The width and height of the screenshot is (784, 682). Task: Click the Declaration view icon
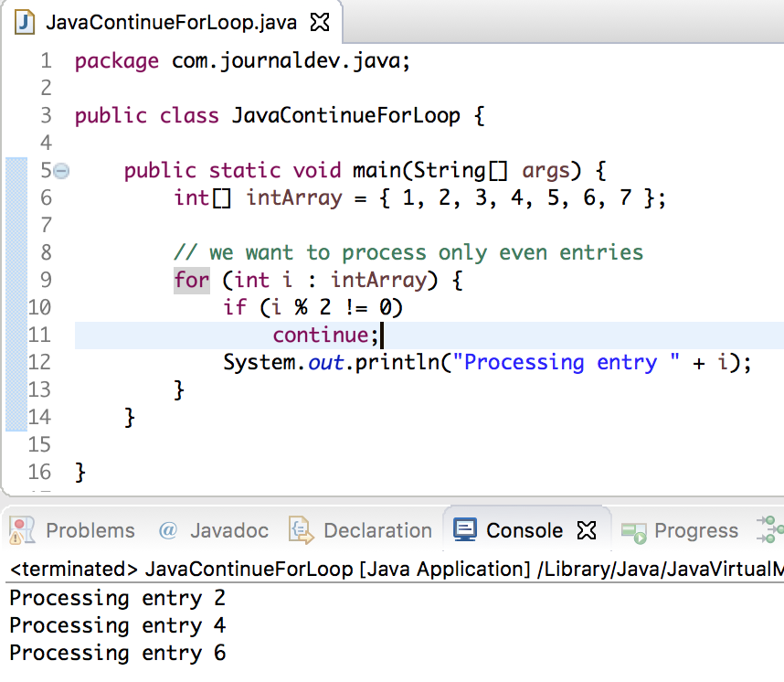coord(296,530)
